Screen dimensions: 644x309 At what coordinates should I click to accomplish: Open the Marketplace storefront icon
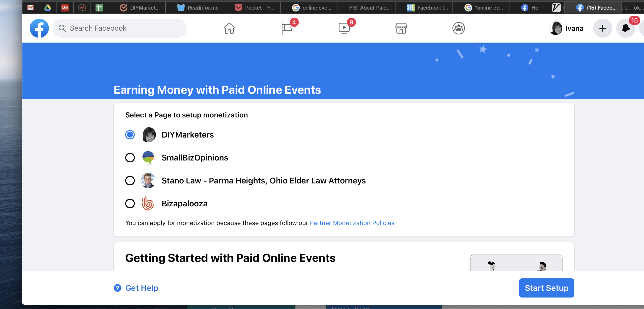401,28
